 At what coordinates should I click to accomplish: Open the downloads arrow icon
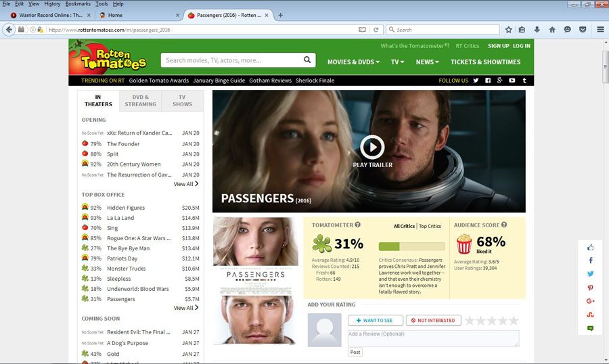[x=537, y=30]
